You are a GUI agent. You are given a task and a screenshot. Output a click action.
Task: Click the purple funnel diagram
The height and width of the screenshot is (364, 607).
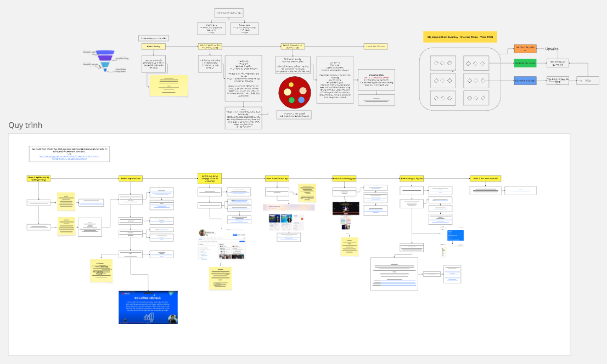pyautogui.click(x=104, y=60)
